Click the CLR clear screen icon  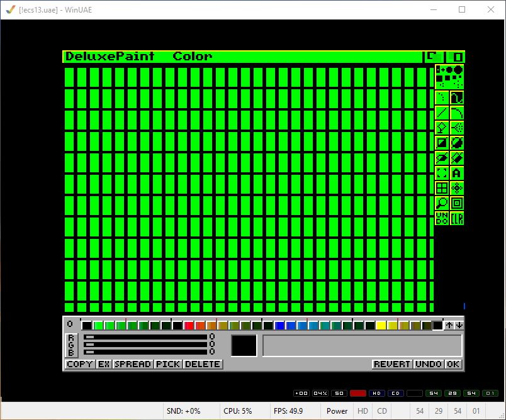(457, 218)
